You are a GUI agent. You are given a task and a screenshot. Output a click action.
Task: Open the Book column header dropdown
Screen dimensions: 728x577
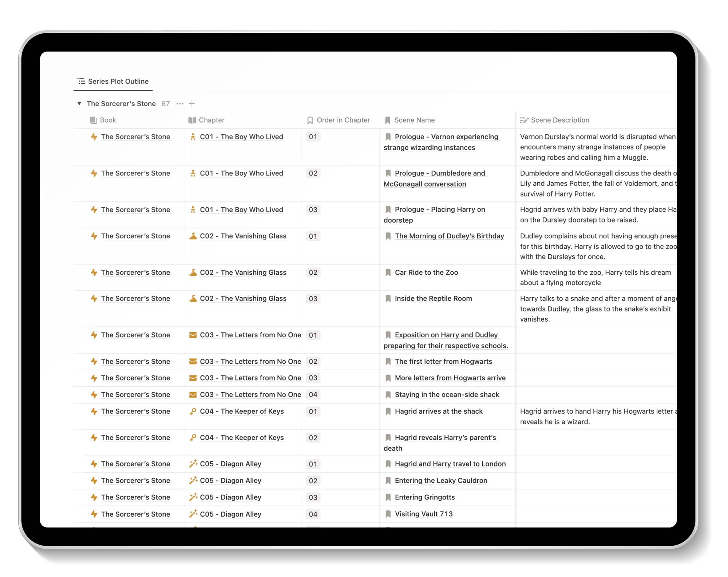(106, 120)
